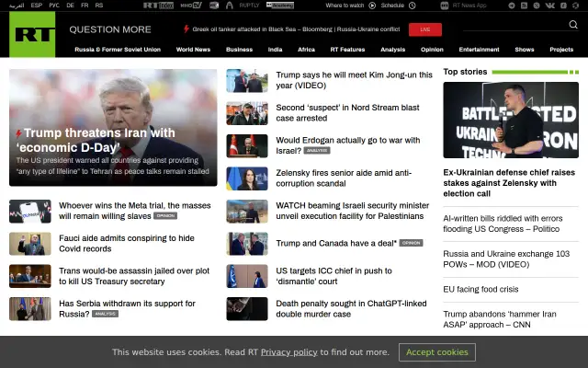
Task: Click the Fauci aide article thumbnail
Action: coord(30,244)
